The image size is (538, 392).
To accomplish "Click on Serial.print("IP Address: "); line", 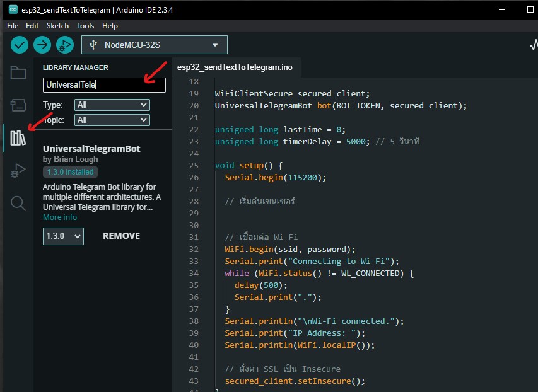I will click(x=295, y=333).
